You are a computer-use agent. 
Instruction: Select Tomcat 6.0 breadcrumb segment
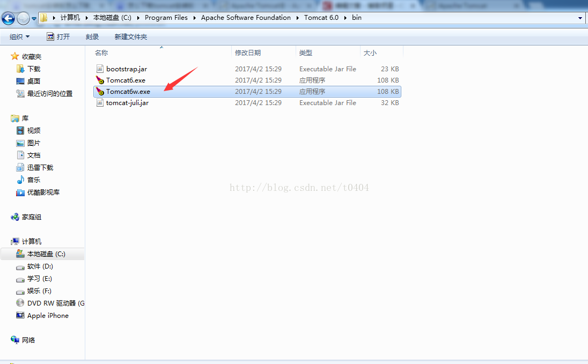[321, 18]
